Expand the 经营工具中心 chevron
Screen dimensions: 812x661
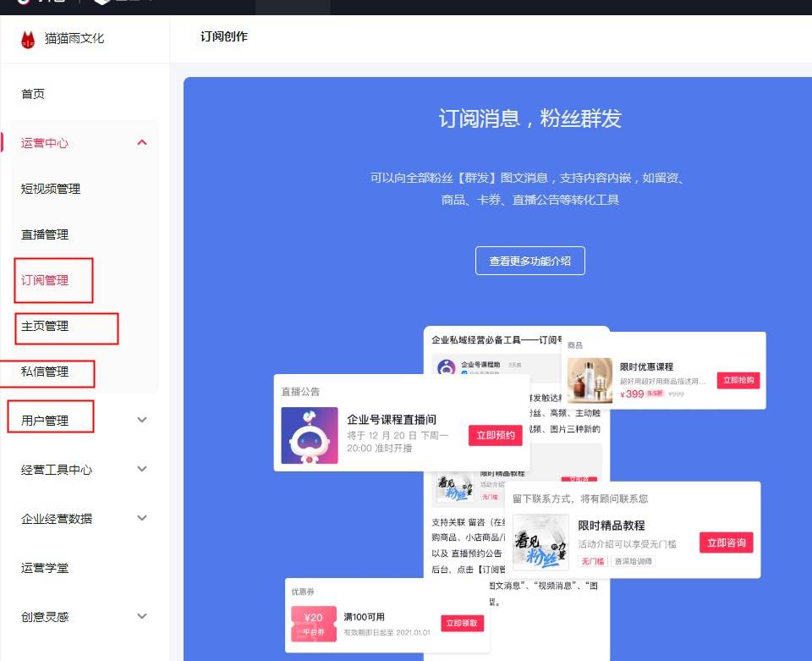click(x=142, y=470)
